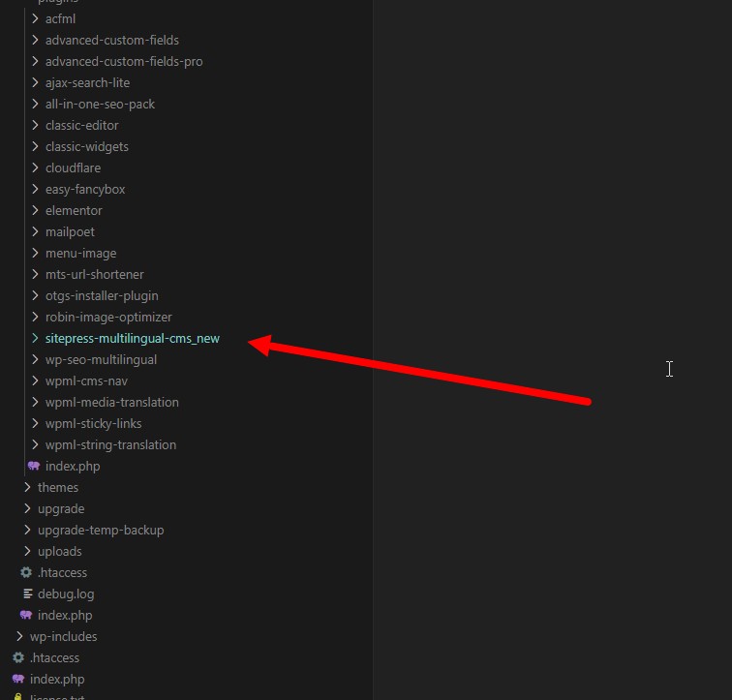The image size is (732, 700).
Task: Expand sitepress-multilingual-cms_new chevron
Action: pos(35,338)
